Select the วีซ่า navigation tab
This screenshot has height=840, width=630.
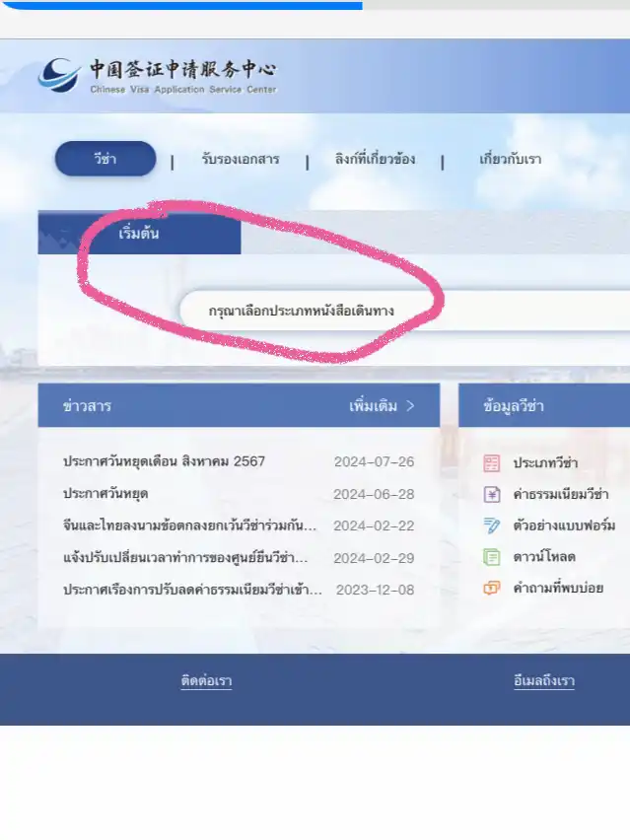(x=105, y=160)
